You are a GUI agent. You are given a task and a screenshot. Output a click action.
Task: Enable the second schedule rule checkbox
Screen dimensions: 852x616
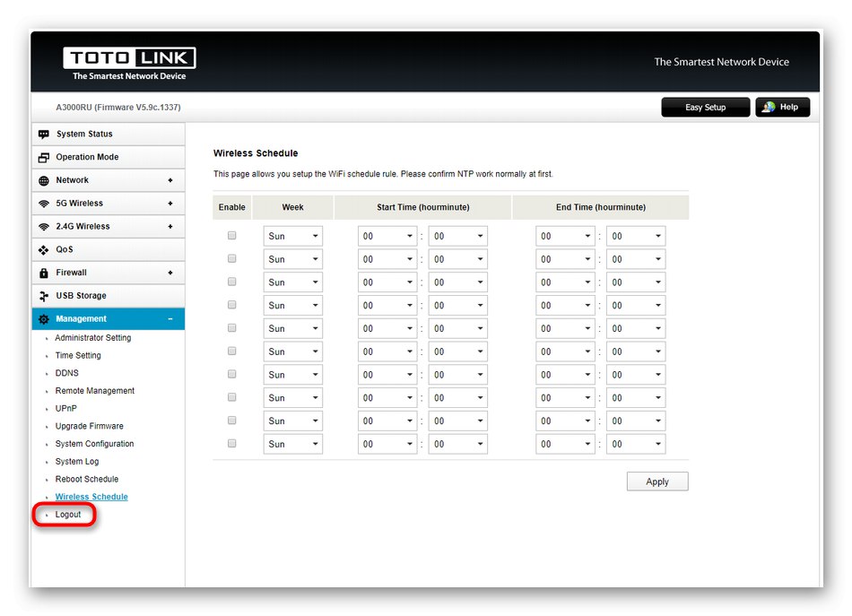pyautogui.click(x=232, y=258)
